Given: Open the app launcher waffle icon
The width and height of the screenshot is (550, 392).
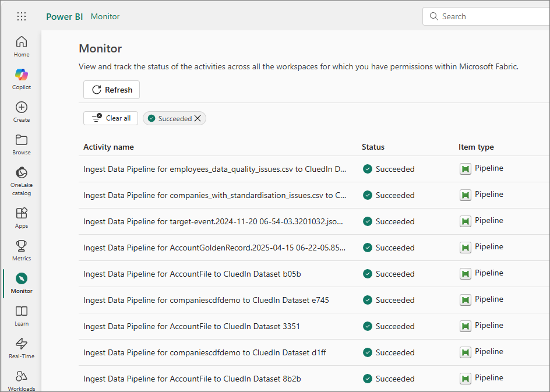Looking at the screenshot, I should (x=22, y=16).
